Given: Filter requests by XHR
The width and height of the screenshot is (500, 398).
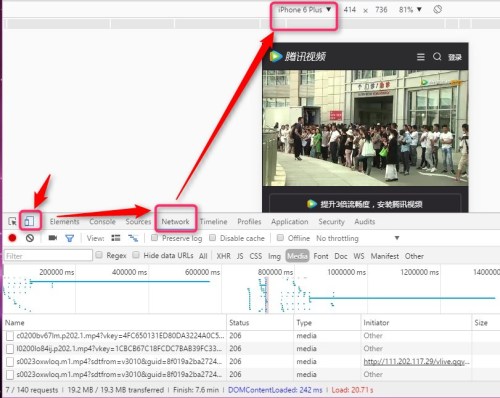Looking at the screenshot, I should coord(223,256).
